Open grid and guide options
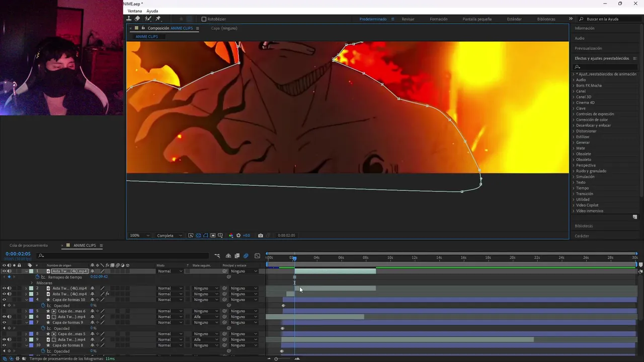 220,235
